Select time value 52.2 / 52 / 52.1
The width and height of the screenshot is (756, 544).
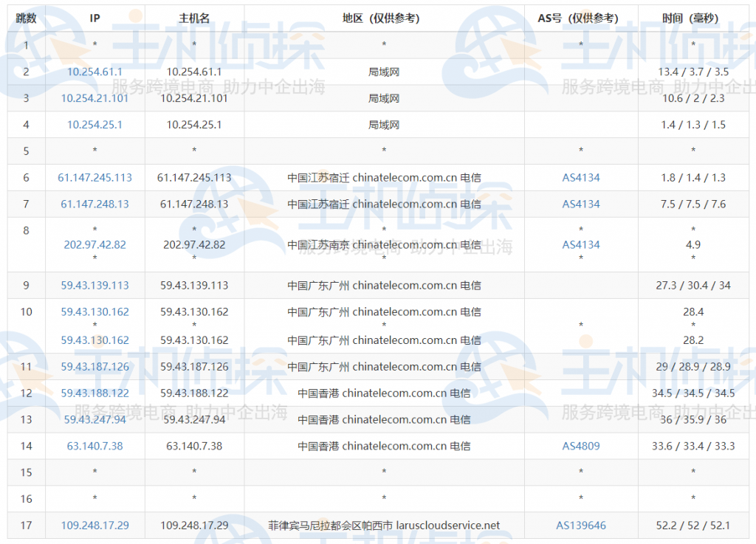[x=693, y=526]
